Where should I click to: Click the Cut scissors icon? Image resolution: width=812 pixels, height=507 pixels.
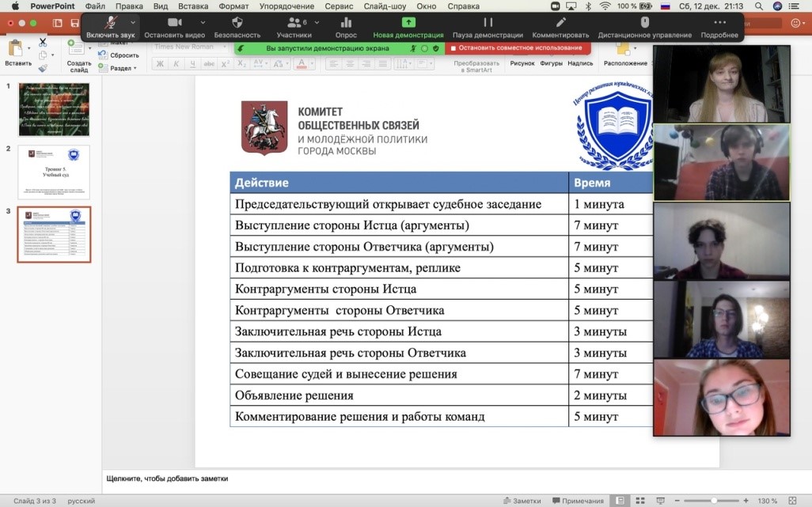[43, 43]
